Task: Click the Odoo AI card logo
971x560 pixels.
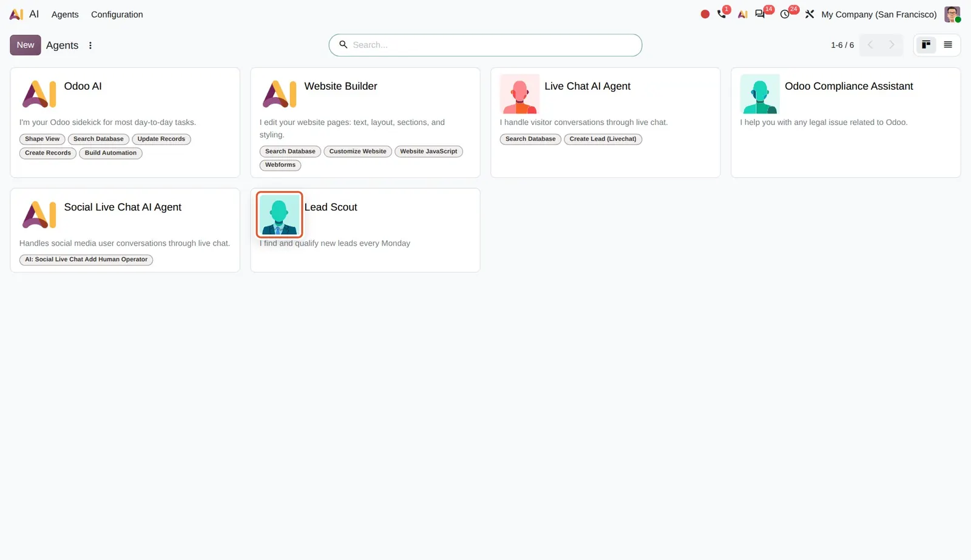Action: tap(39, 94)
